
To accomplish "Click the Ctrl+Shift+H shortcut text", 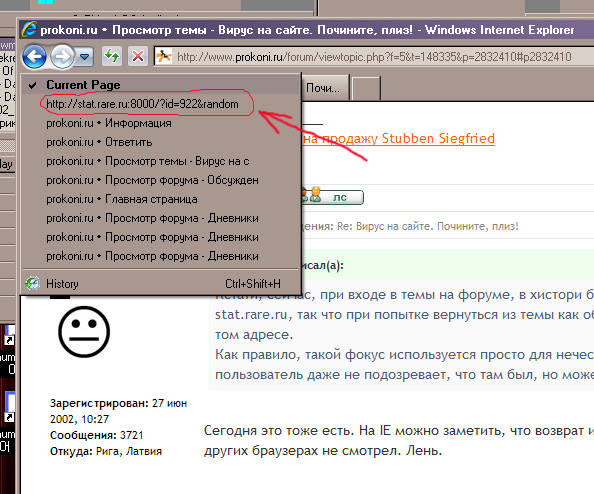I will point(253,284).
